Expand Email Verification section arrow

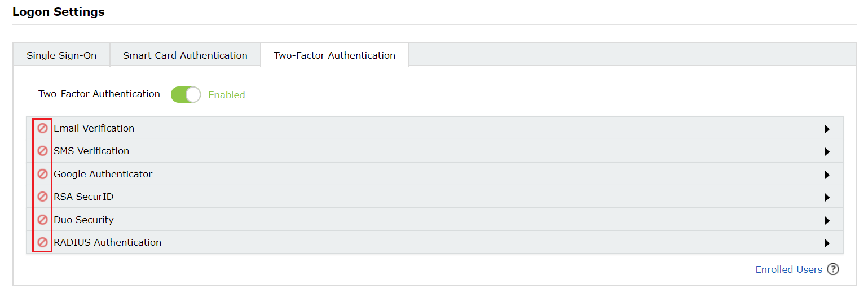[827, 129]
